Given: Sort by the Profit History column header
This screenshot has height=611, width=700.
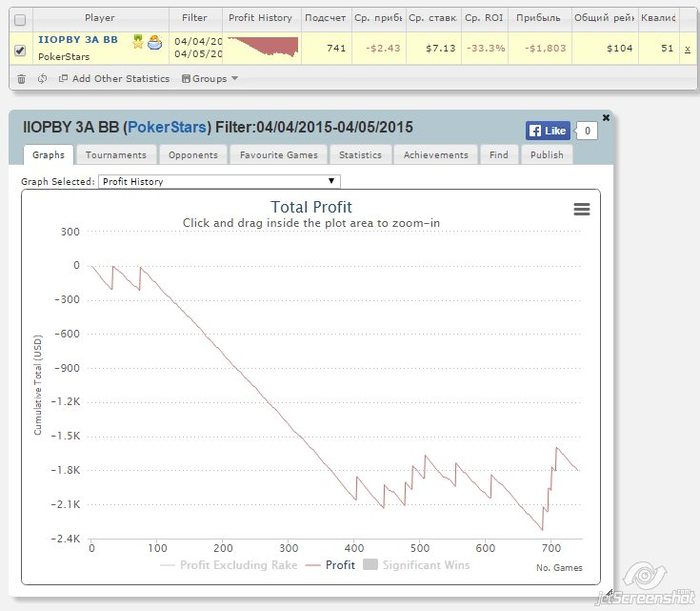Looking at the screenshot, I should coord(260,18).
